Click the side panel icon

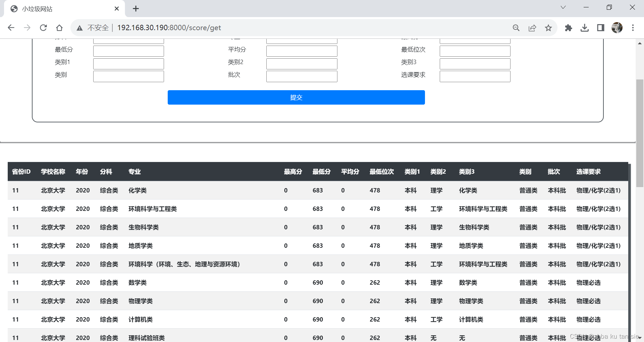point(600,28)
